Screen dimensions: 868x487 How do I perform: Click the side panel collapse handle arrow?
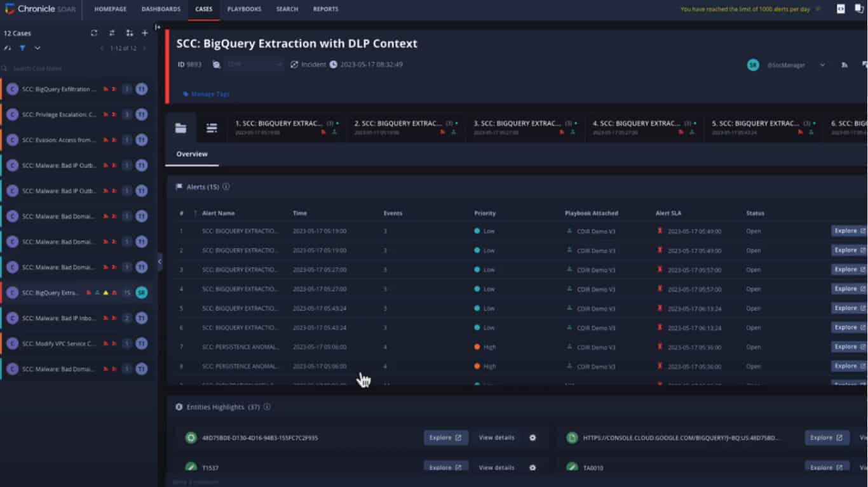pos(159,261)
